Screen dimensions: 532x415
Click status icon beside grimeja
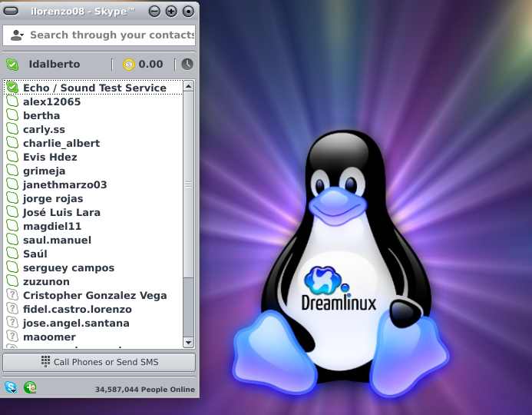[x=12, y=171]
